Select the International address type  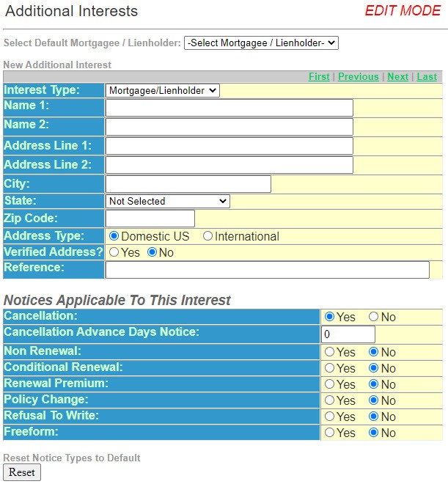point(208,236)
